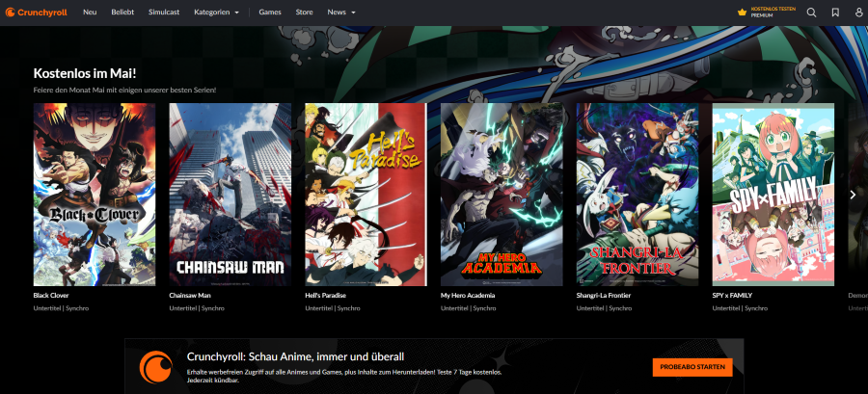Image resolution: width=868 pixels, height=394 pixels.
Task: Start trial with Probeabo Starten button
Action: pos(692,367)
